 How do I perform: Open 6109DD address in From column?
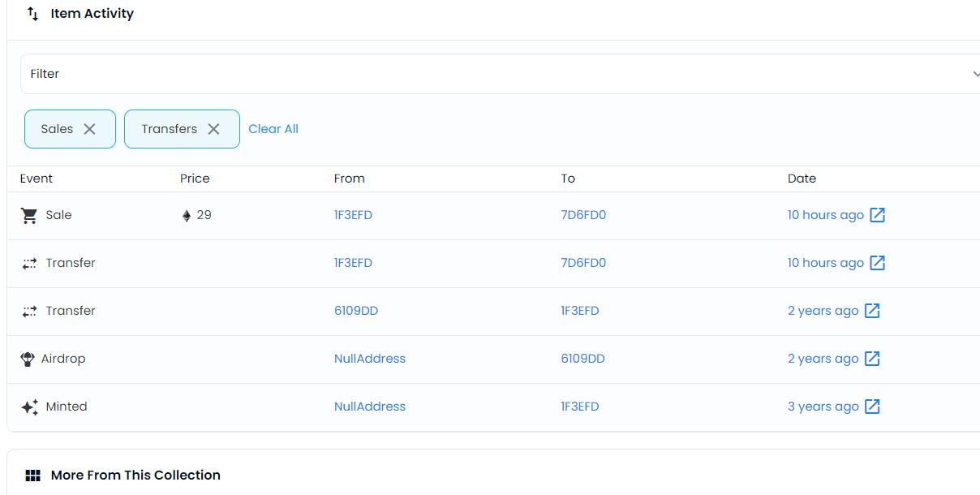click(356, 311)
